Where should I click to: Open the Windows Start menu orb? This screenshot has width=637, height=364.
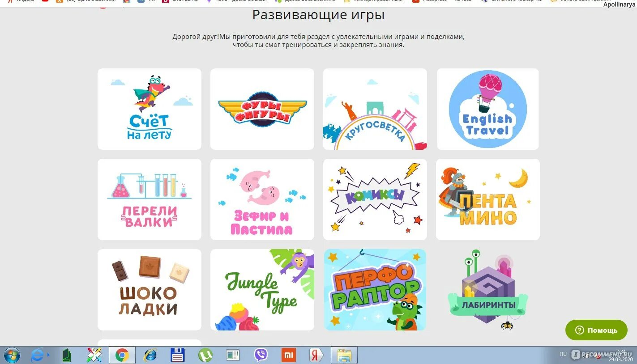[12, 355]
